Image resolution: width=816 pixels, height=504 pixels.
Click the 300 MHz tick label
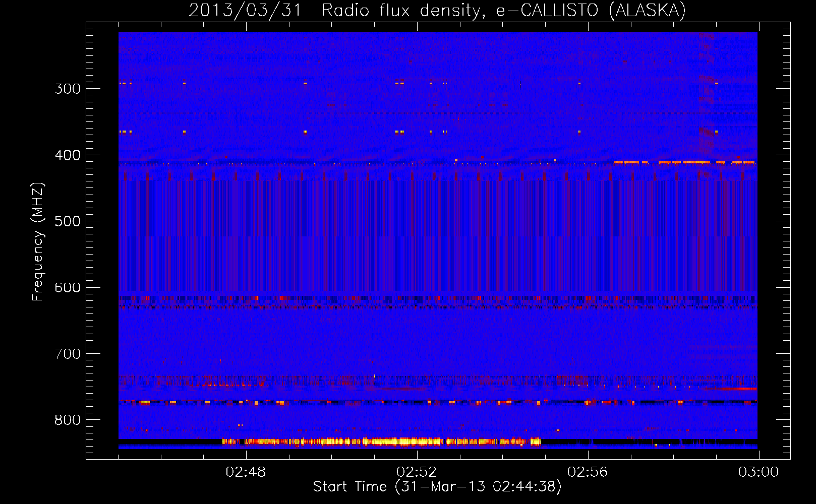pyautogui.click(x=68, y=89)
